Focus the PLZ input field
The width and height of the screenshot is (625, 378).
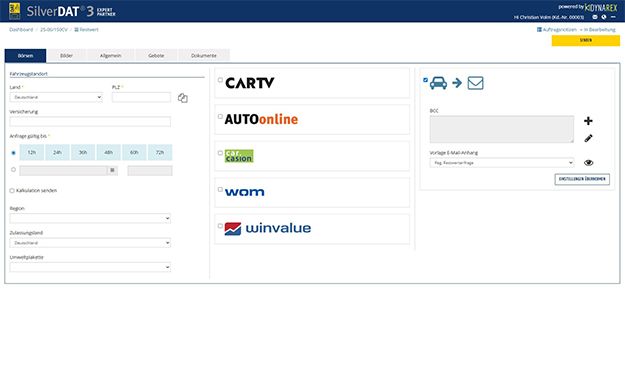(x=142, y=97)
